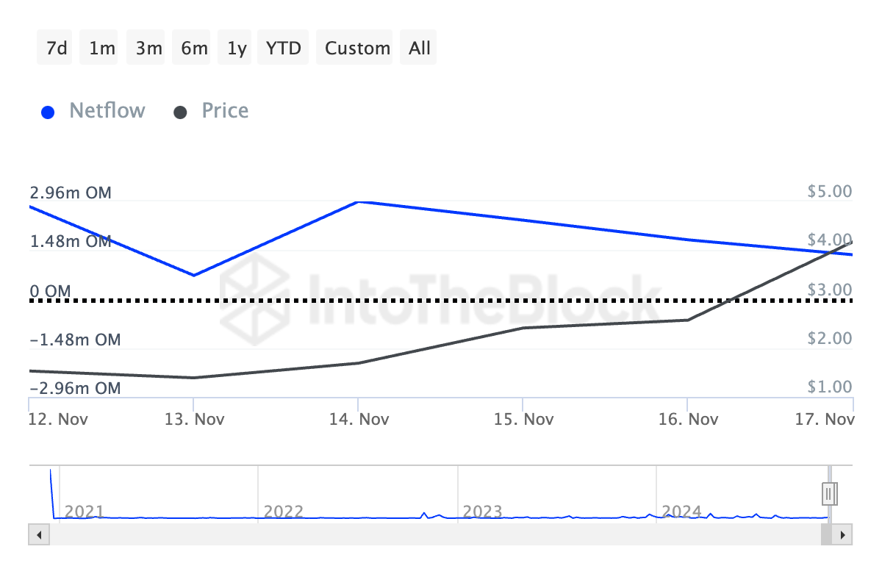Click the navigator range handle
The height and width of the screenshot is (588, 882).
point(829,493)
